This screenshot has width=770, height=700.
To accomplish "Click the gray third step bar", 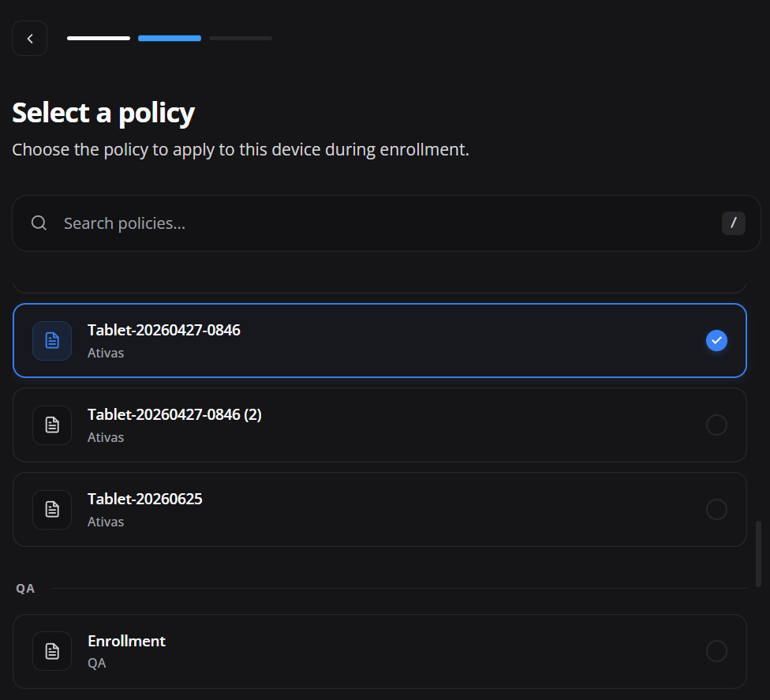I will (x=241, y=39).
